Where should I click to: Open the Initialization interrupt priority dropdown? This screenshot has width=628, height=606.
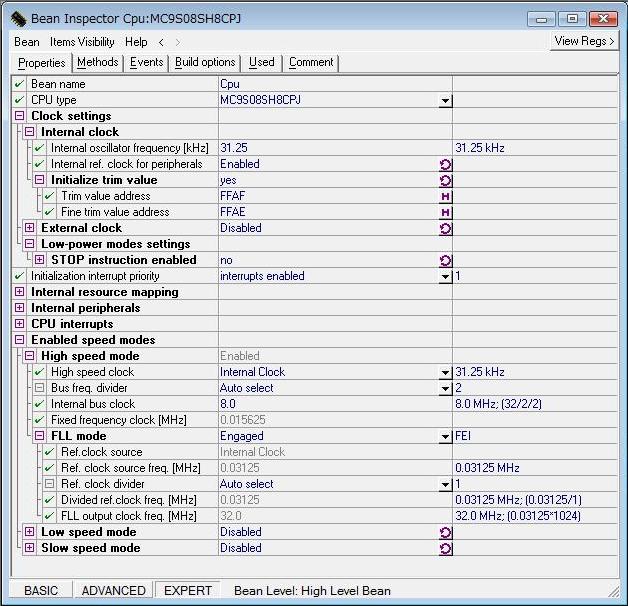[445, 276]
